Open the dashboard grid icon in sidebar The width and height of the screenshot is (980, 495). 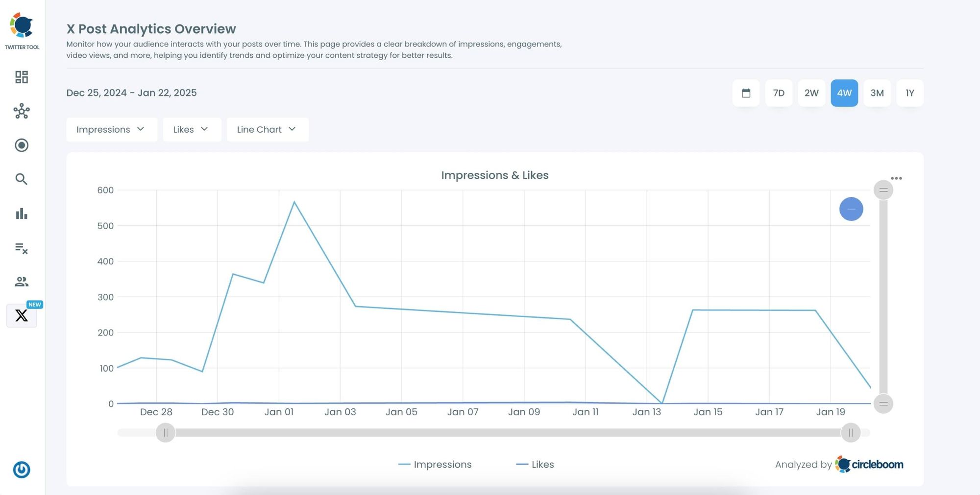(x=22, y=77)
